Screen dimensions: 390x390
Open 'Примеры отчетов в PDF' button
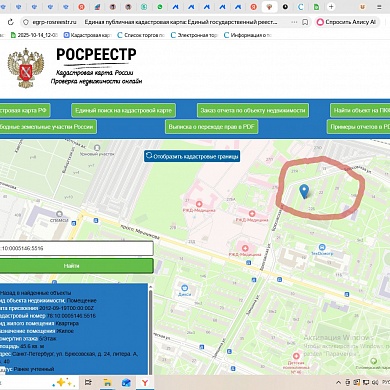point(358,127)
